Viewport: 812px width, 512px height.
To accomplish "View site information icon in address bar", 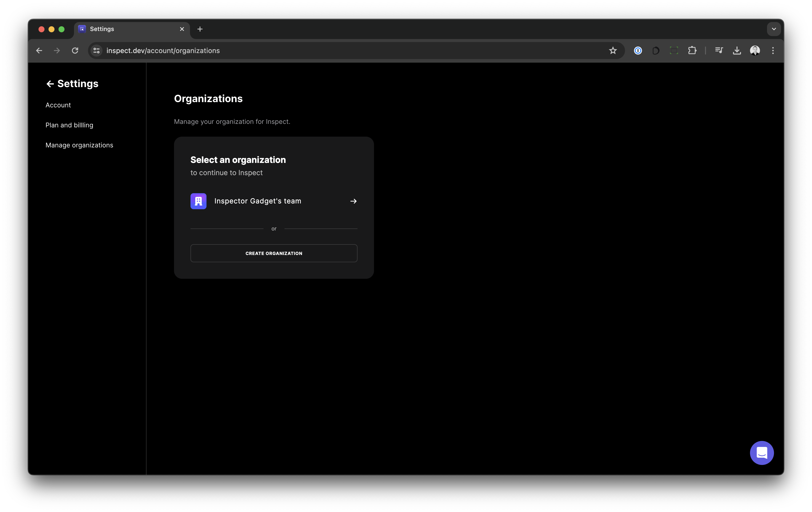I will [96, 51].
